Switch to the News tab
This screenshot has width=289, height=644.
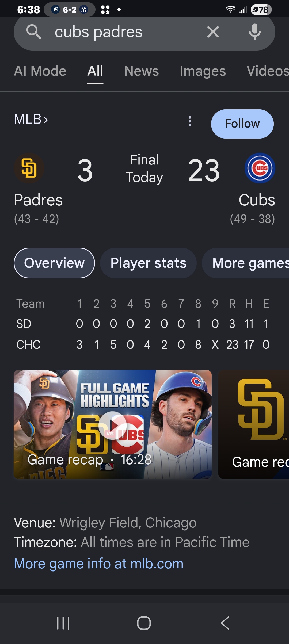(x=142, y=71)
